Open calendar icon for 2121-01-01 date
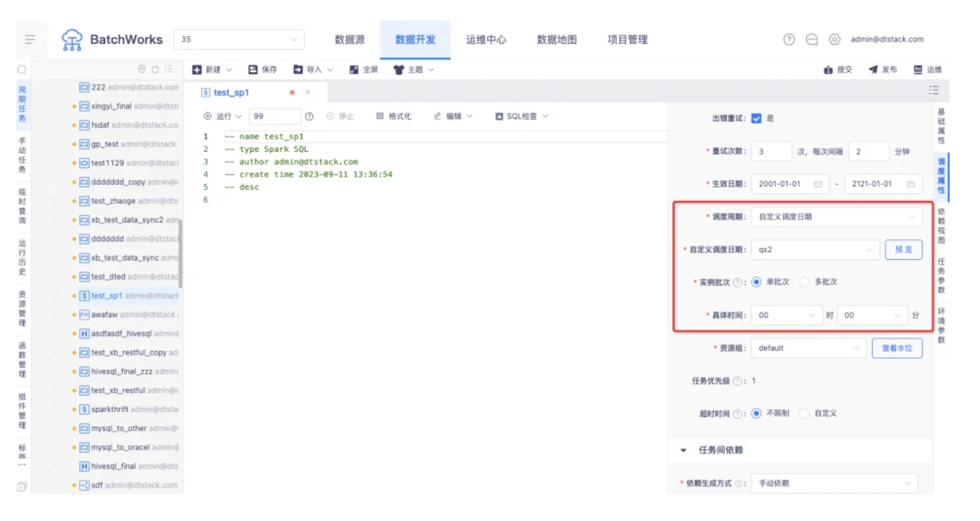The width and height of the screenshot is (980, 521). 911,184
